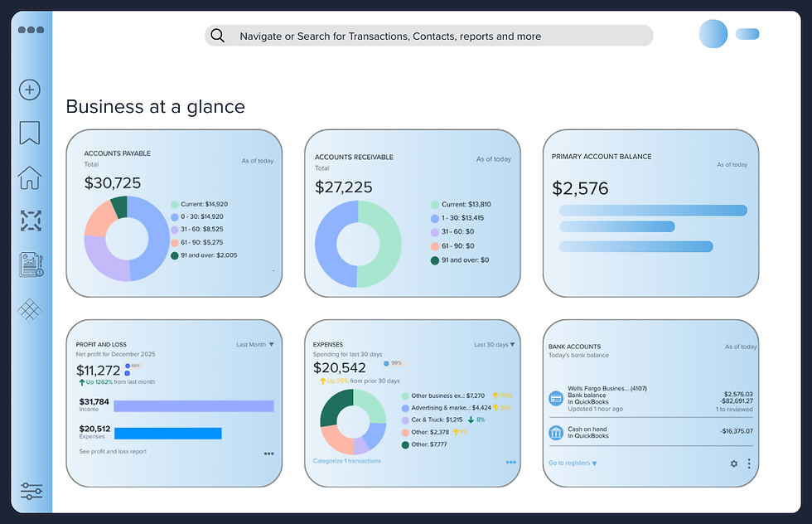Viewport: 812px width, 524px height.
Task: Click the diamond grid apps icon
Action: click(30, 310)
